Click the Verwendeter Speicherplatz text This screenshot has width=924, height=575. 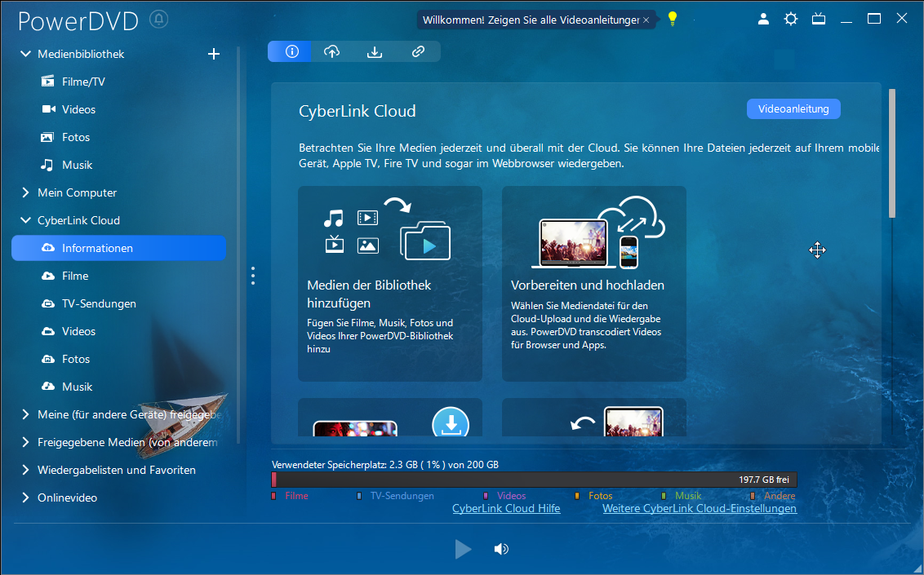click(x=385, y=465)
